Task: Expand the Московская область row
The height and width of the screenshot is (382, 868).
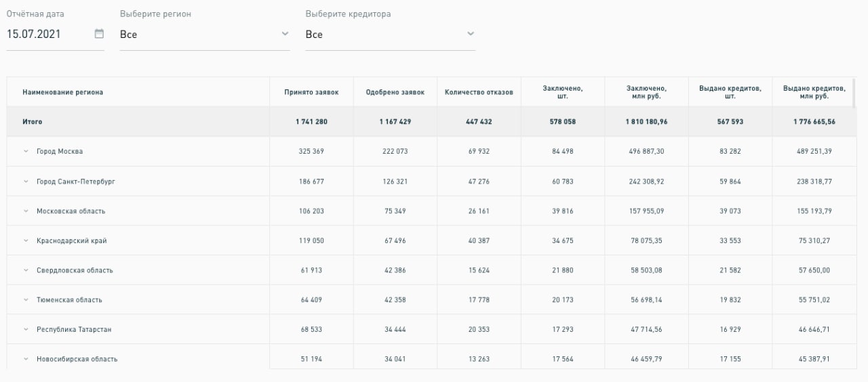Action: (x=26, y=211)
